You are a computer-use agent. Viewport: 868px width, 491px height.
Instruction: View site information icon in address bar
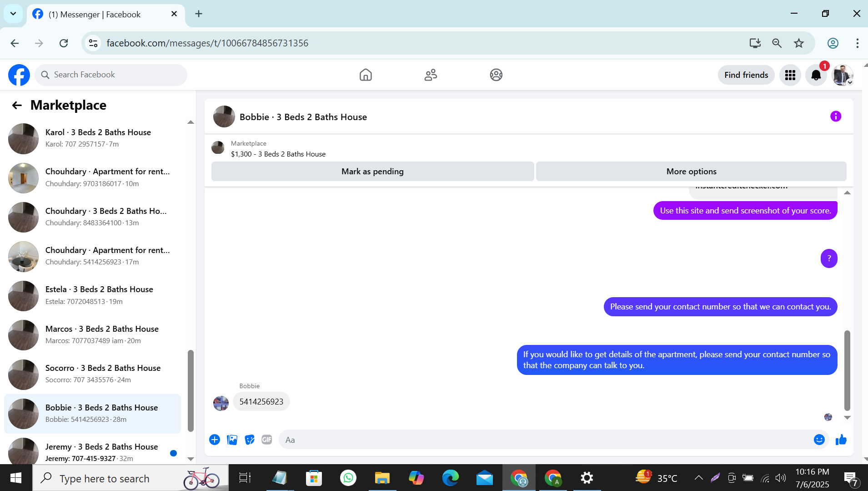(93, 43)
